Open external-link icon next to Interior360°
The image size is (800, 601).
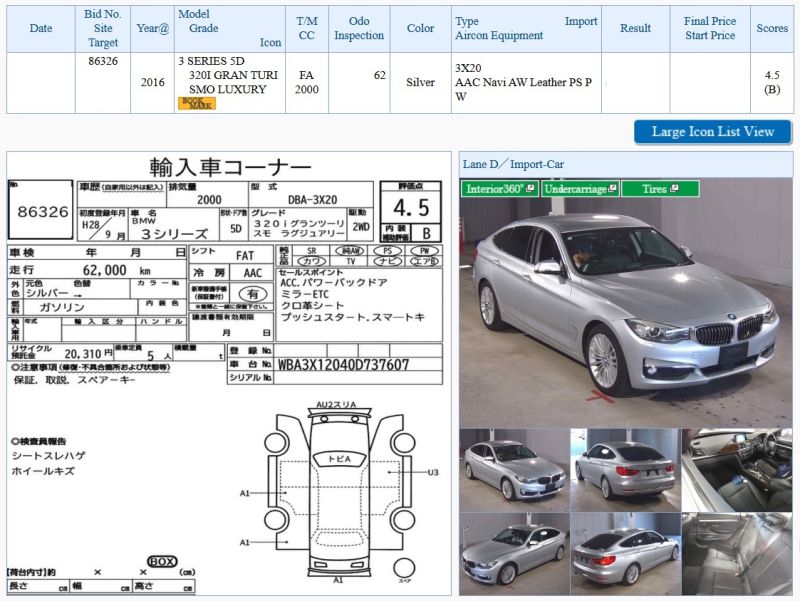click(530, 188)
